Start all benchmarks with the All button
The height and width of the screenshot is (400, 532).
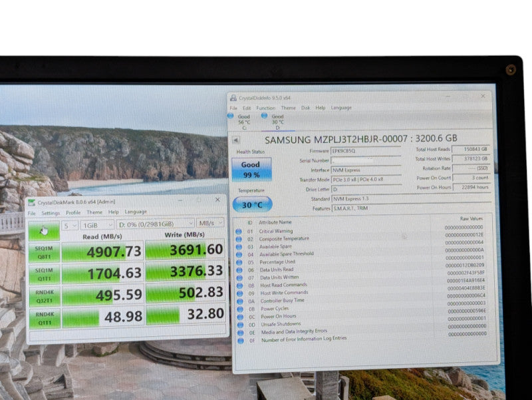(44, 231)
